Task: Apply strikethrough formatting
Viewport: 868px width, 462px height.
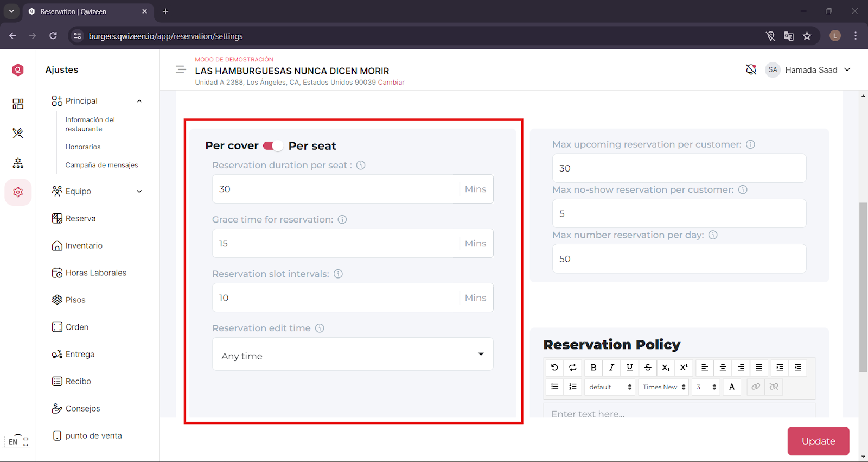Action: 648,368
